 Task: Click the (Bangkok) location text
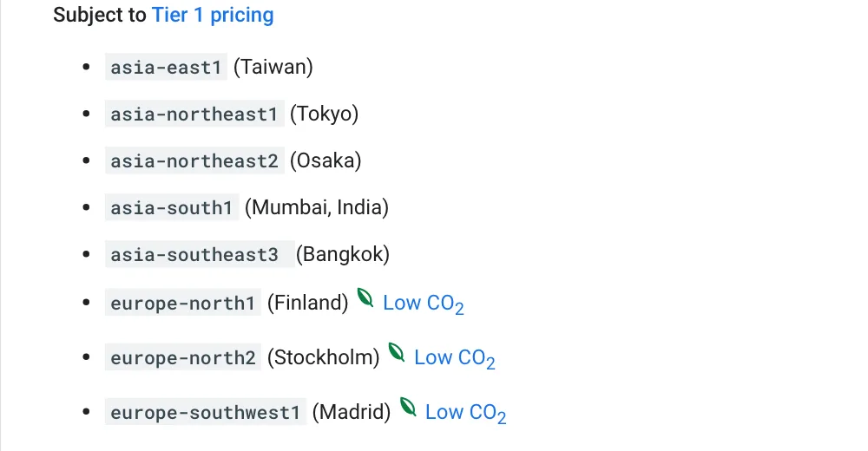343,254
